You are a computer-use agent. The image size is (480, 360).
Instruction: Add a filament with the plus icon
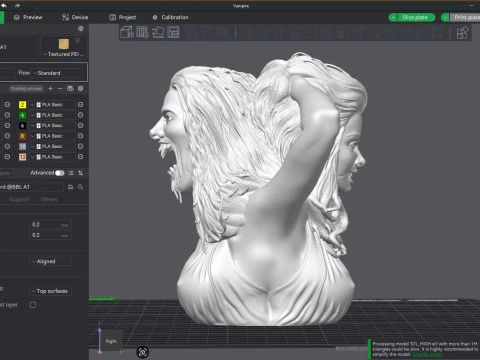[50, 88]
